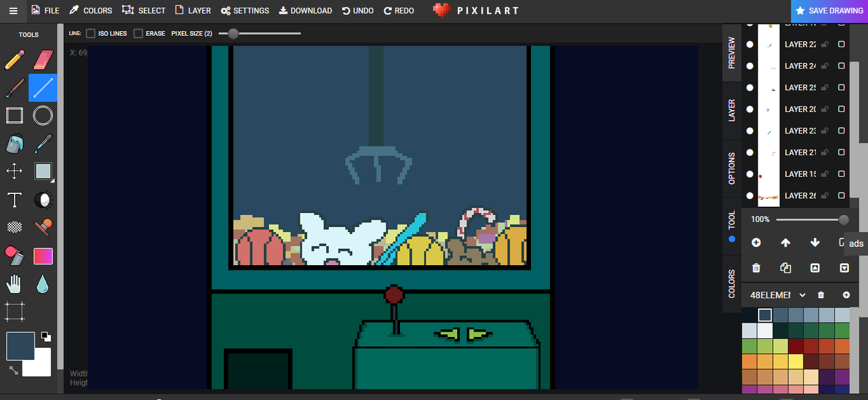Move the layer down with arrow
The image size is (868, 400).
[815, 243]
